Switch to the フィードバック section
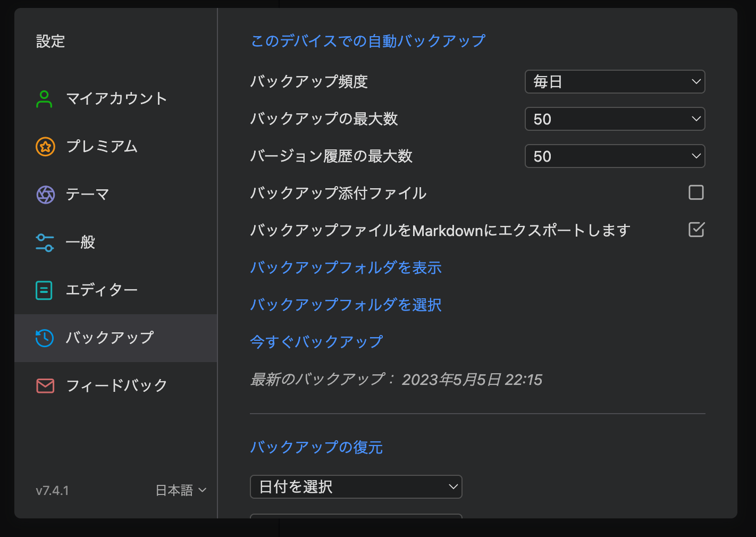 coord(116,386)
